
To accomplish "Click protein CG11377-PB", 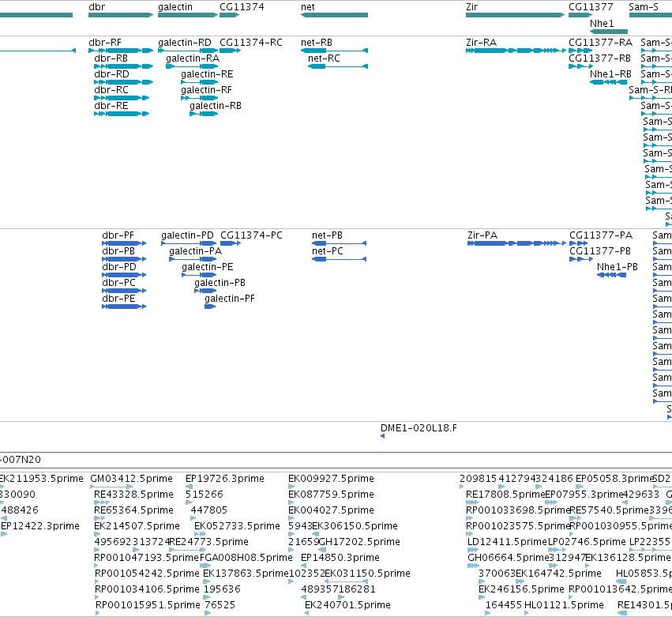I will (x=600, y=251).
